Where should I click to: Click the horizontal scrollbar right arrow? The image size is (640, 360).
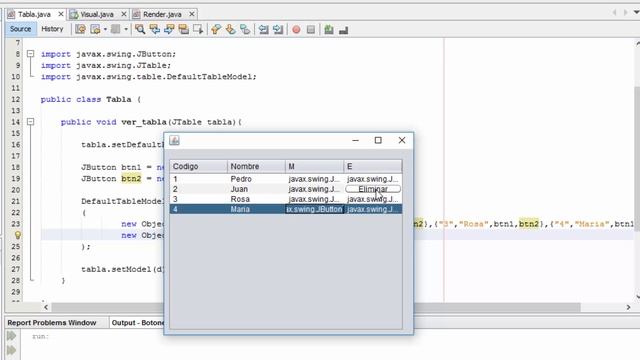[628, 307]
